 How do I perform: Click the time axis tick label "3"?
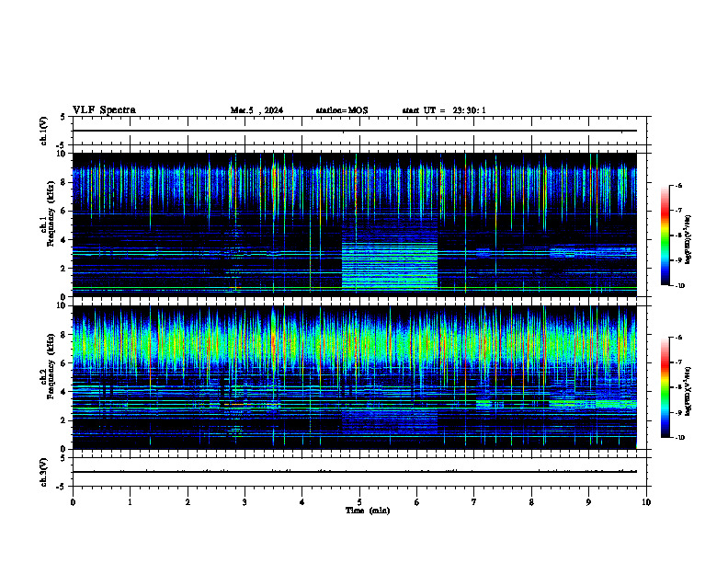(x=245, y=502)
